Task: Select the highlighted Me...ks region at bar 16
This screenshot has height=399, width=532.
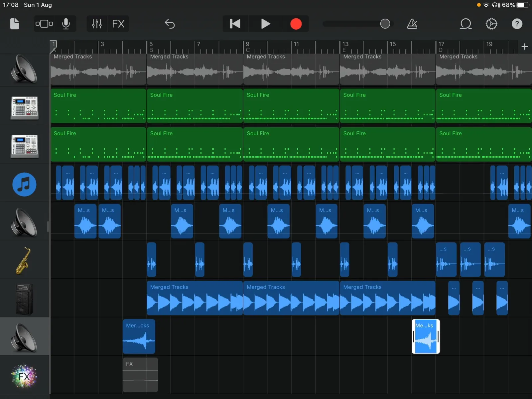Action: pyautogui.click(x=426, y=336)
